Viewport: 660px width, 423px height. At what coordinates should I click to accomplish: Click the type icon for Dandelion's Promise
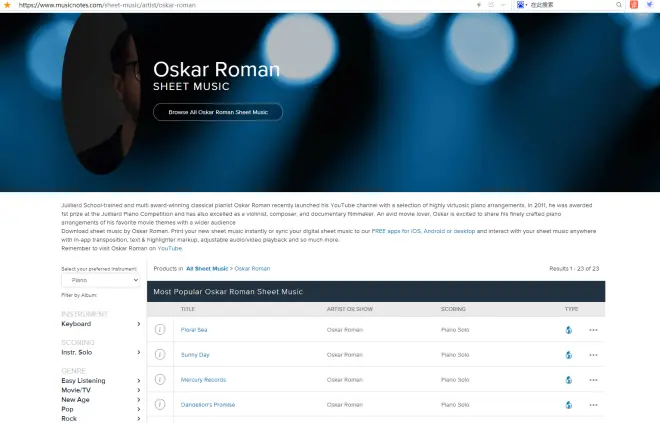[x=569, y=405]
